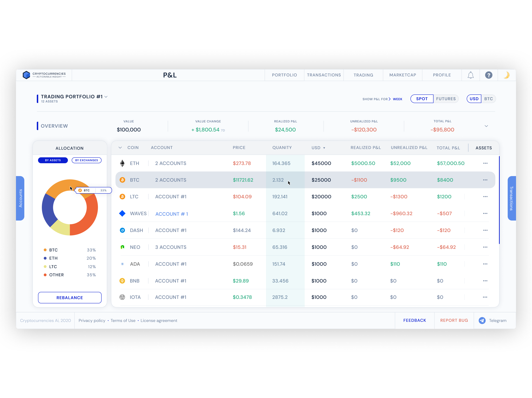The height and width of the screenshot is (398, 532).
Task: Open the Accounts side panel tab
Action: click(20, 198)
